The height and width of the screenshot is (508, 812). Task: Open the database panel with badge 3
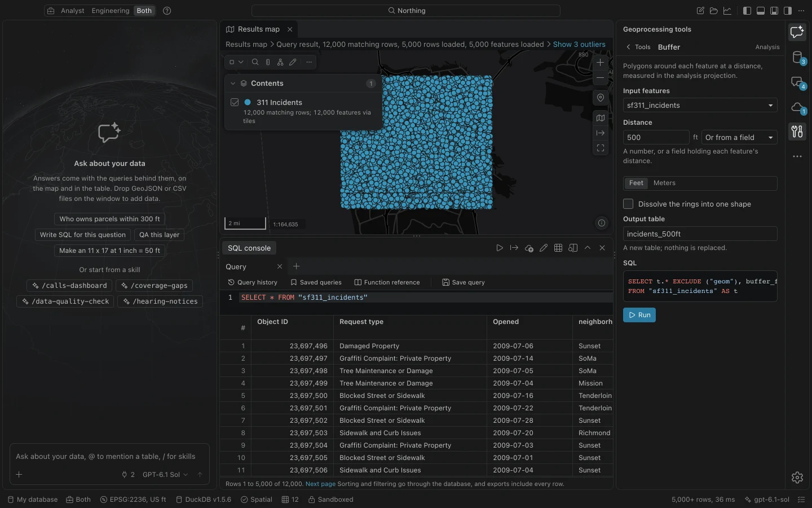[797, 57]
